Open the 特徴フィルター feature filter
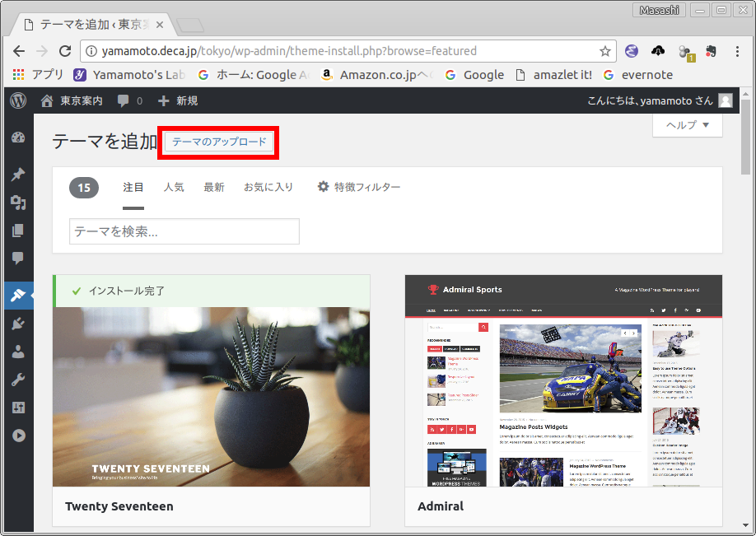 (359, 187)
